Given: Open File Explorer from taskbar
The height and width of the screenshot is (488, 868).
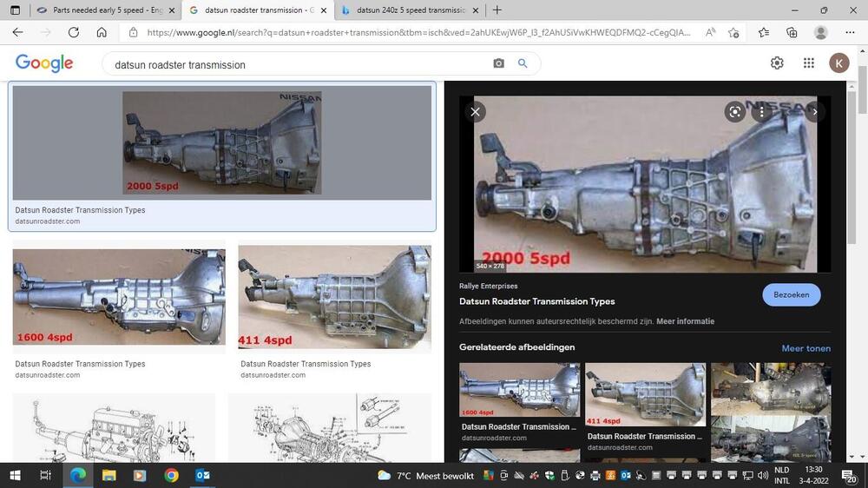Looking at the screenshot, I should 108,475.
